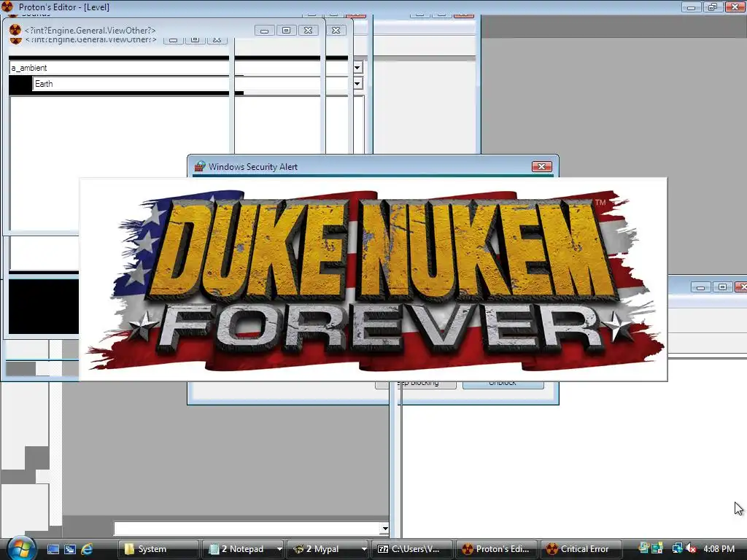Screen dimensions: 747x560
Task: Click the network connection tray icon
Action: [x=678, y=548]
